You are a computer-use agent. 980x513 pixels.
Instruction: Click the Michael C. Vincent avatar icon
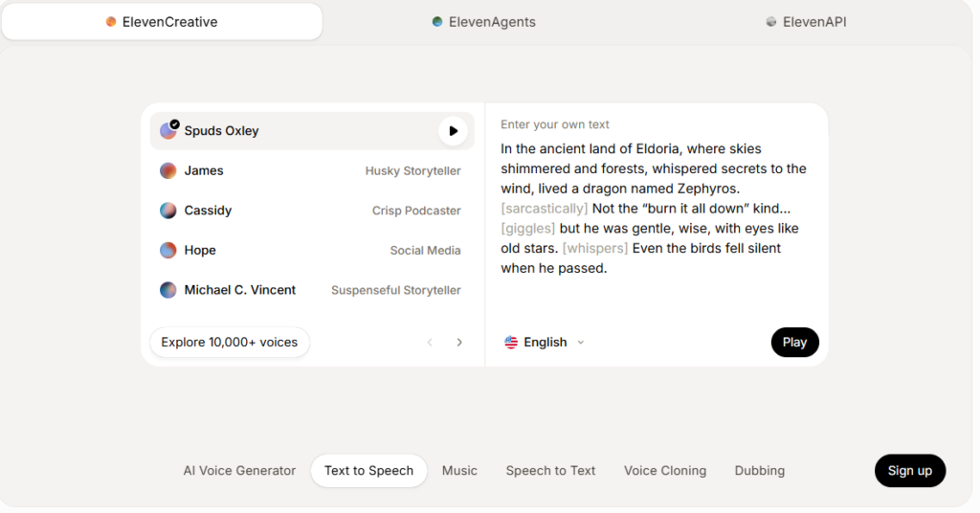pyautogui.click(x=168, y=290)
